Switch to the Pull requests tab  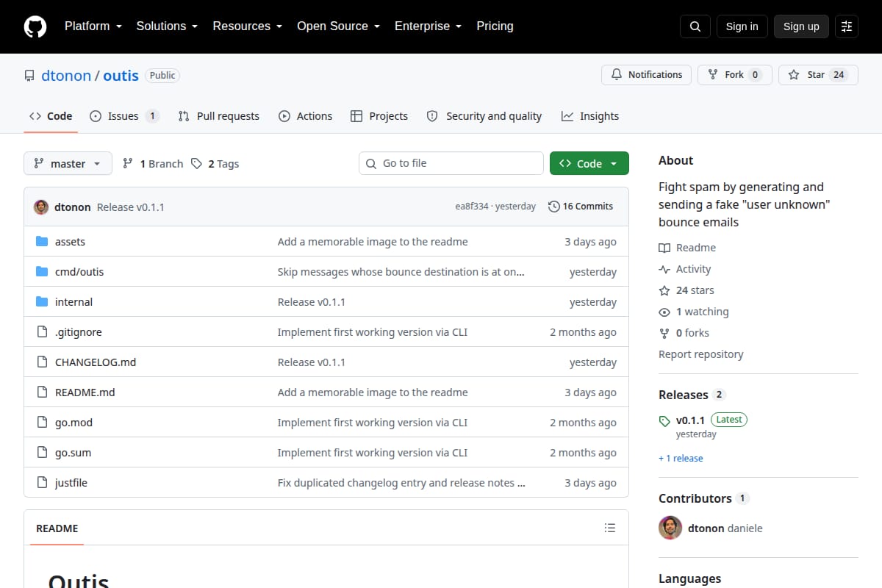pos(219,116)
